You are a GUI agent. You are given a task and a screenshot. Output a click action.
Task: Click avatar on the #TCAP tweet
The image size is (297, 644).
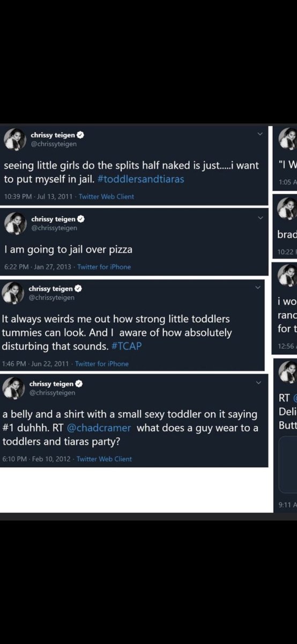(13, 293)
